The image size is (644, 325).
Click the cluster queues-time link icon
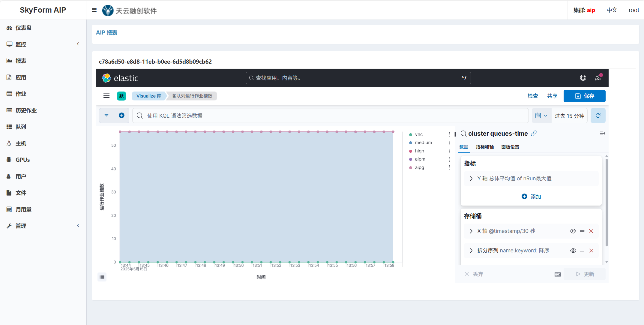pyautogui.click(x=534, y=134)
